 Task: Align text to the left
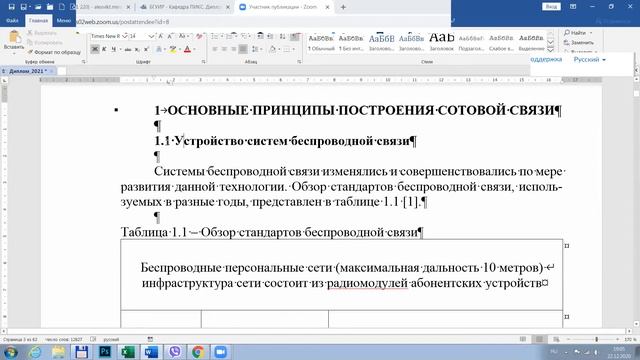coord(215,49)
